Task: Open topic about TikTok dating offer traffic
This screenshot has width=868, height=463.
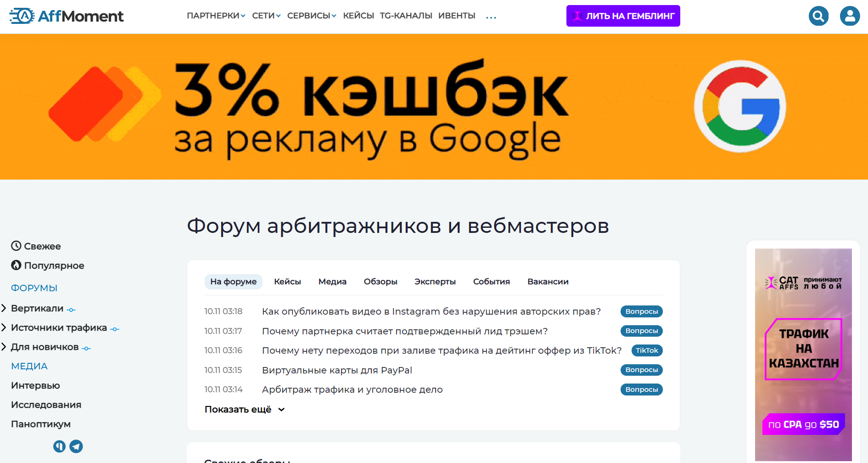Action: [442, 350]
